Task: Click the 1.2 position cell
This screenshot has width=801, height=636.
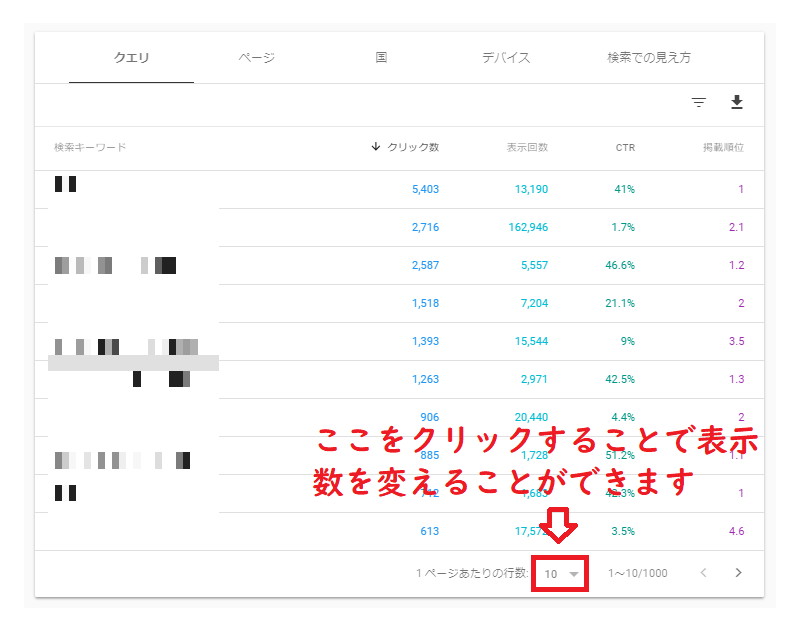Action: tap(737, 265)
